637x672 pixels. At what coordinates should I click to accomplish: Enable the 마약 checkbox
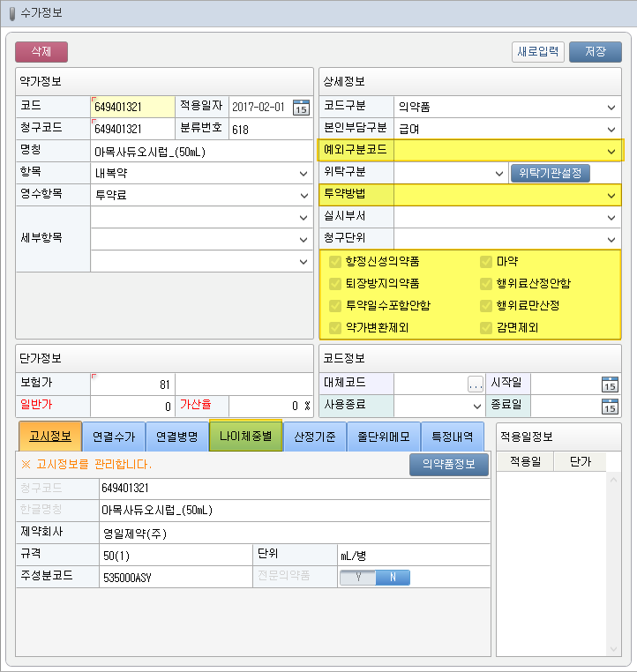486,262
